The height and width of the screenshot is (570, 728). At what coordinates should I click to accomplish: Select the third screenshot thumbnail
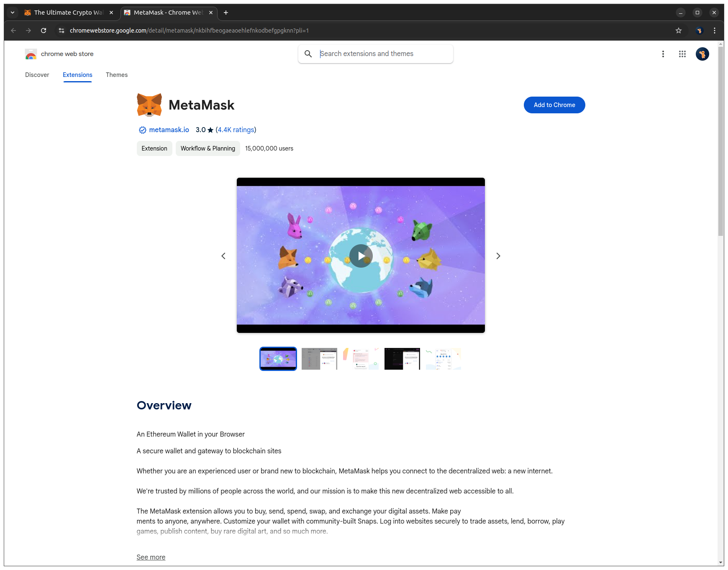[361, 359]
